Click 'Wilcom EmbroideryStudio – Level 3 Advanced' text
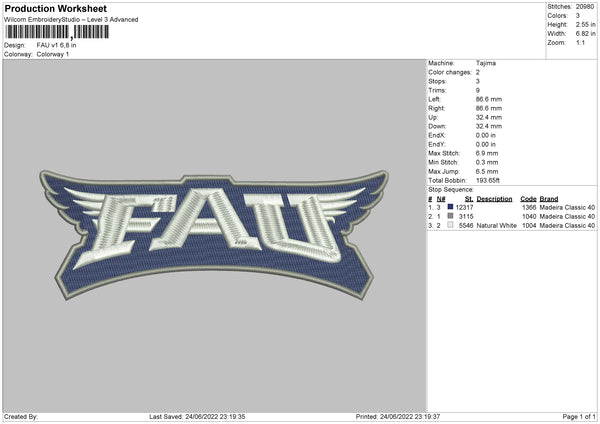The image size is (600, 424). (x=71, y=20)
